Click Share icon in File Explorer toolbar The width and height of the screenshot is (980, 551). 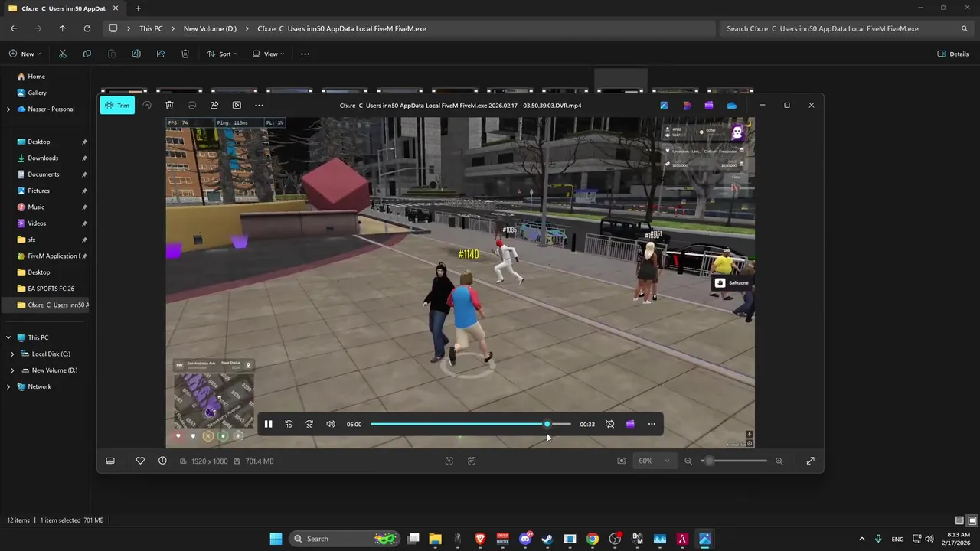click(x=161, y=54)
